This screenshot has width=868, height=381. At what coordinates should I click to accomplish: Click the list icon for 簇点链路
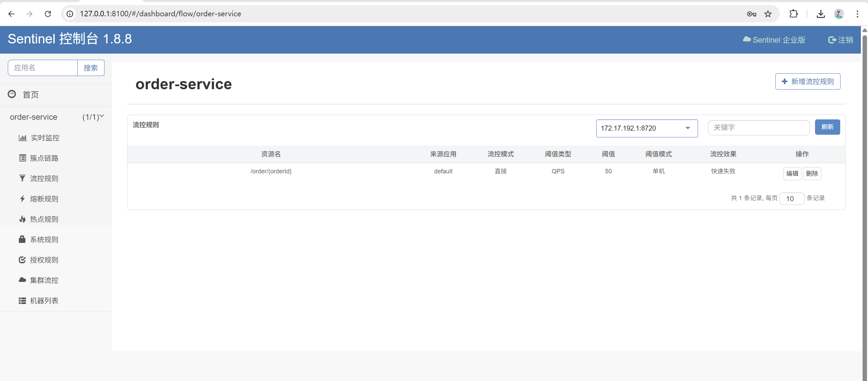[22, 158]
